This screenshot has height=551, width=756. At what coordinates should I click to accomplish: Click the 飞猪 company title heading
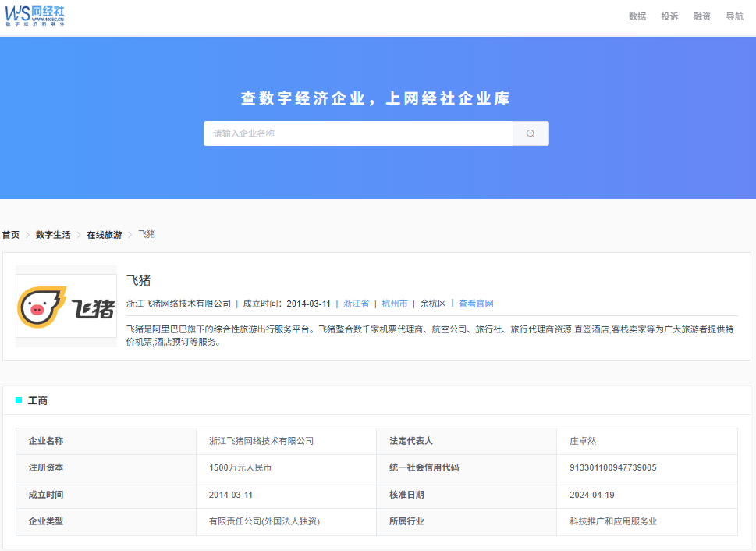[x=138, y=280]
